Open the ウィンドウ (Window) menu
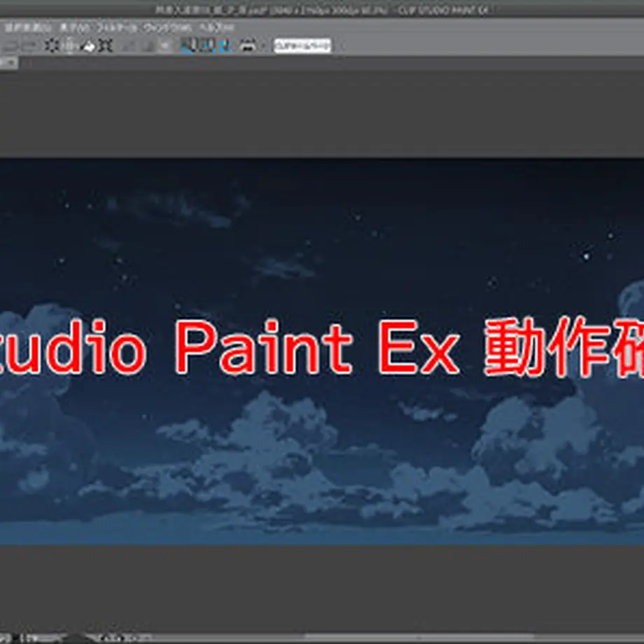This screenshot has height=644, width=644. [167, 28]
